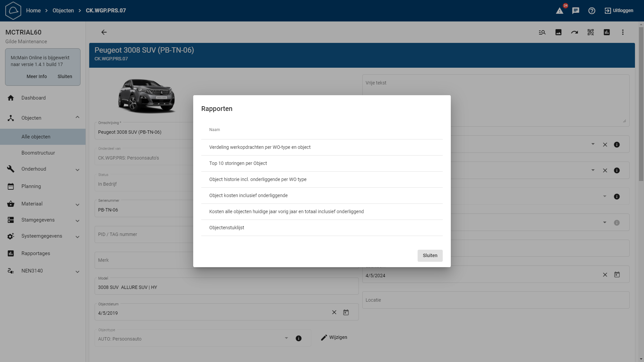
Task: Open the Objecttype dropdown arrow
Action: tap(286, 338)
